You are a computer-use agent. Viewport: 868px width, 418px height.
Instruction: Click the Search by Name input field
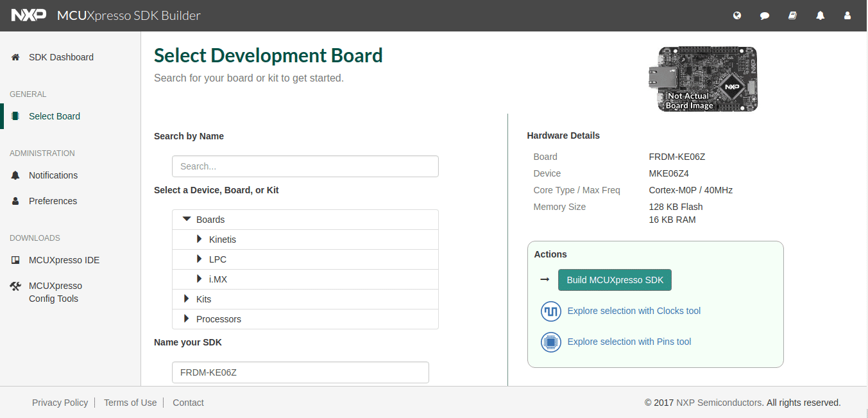pyautogui.click(x=305, y=166)
